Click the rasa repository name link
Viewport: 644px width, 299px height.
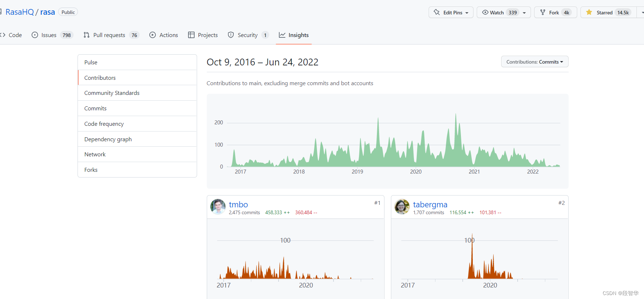coord(47,12)
